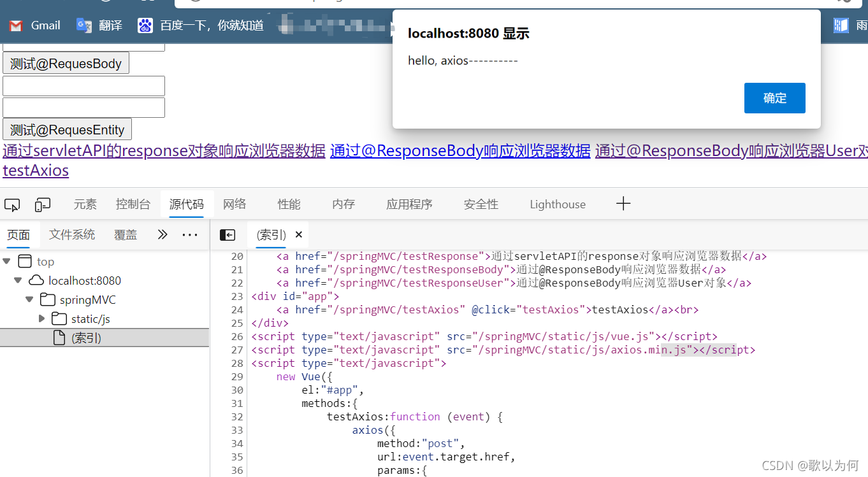Open the Lighthouse panel
Screen dimensions: 868x477
coord(557,204)
